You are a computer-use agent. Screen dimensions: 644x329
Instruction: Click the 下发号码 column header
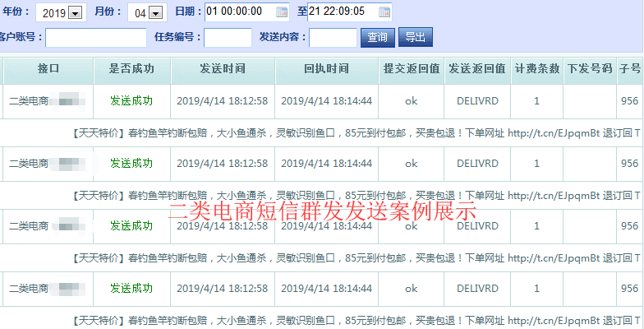pos(590,71)
